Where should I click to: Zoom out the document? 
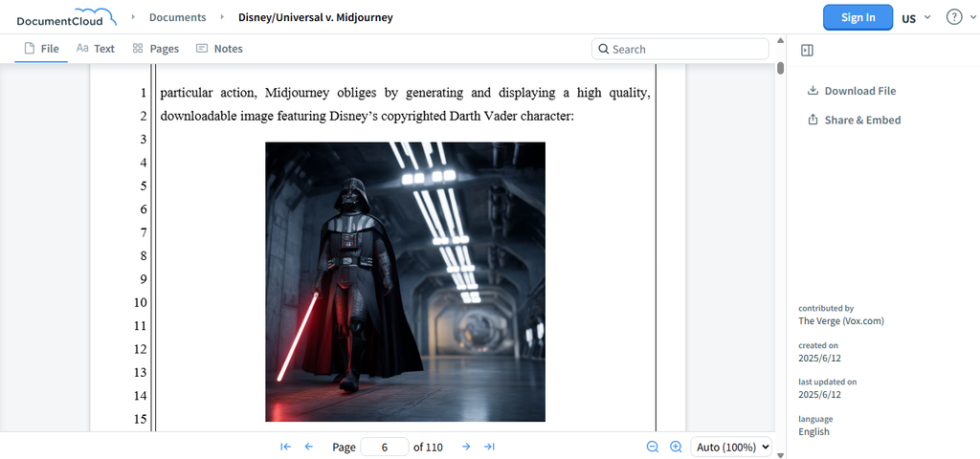pyautogui.click(x=653, y=447)
